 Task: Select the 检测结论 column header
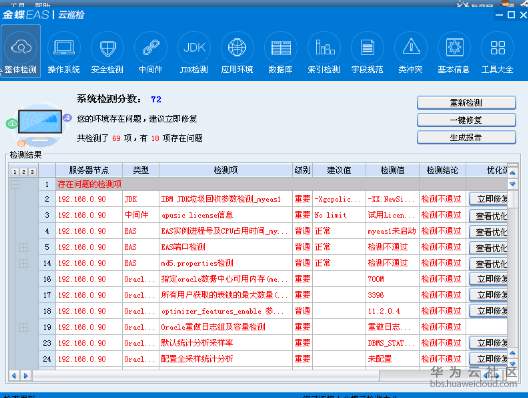coord(442,170)
